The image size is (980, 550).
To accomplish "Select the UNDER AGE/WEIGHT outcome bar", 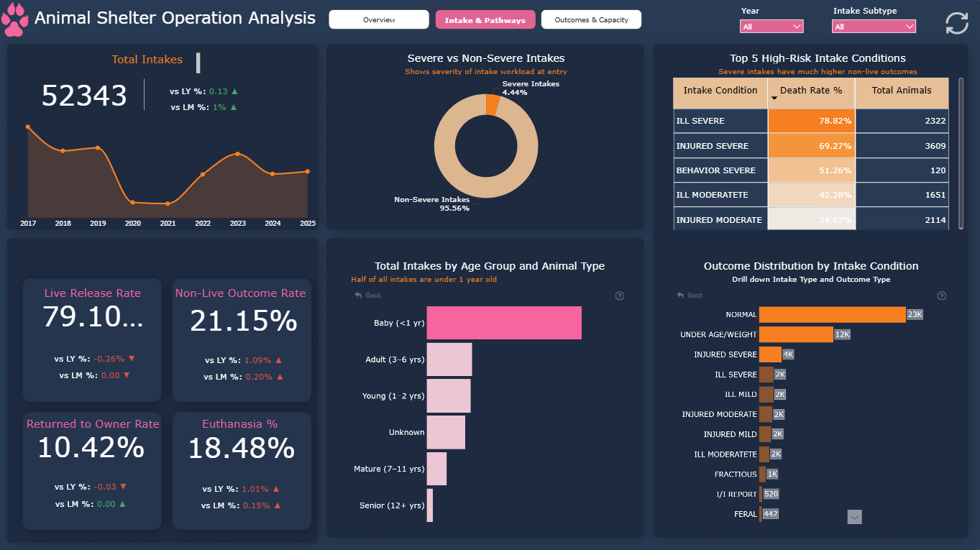I will 797,334.
